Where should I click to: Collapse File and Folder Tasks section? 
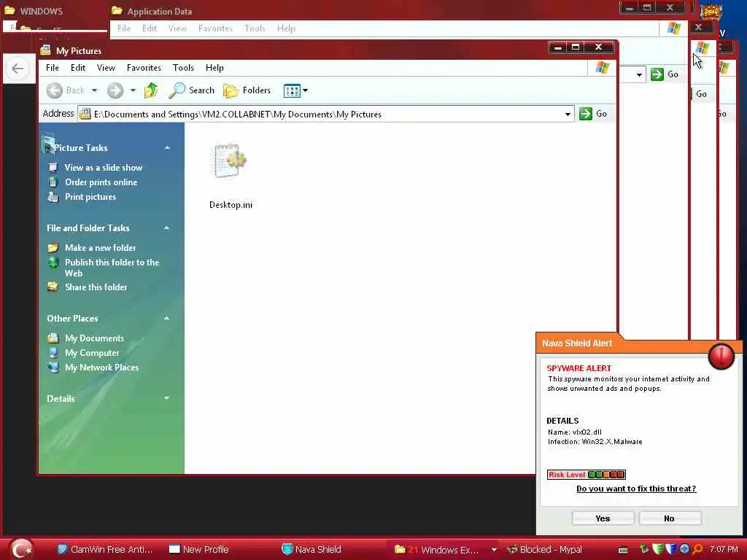[167, 228]
